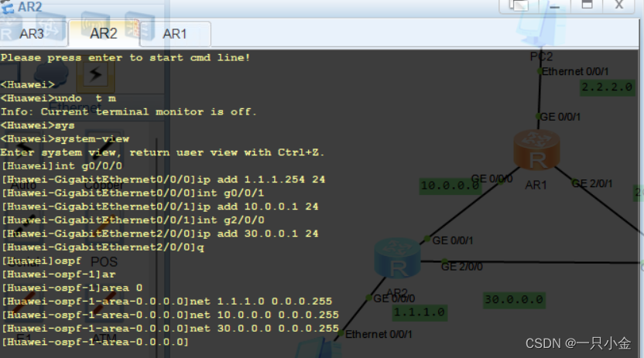Open the AR1 terminal tab
The width and height of the screenshot is (644, 358).
pyautogui.click(x=175, y=33)
